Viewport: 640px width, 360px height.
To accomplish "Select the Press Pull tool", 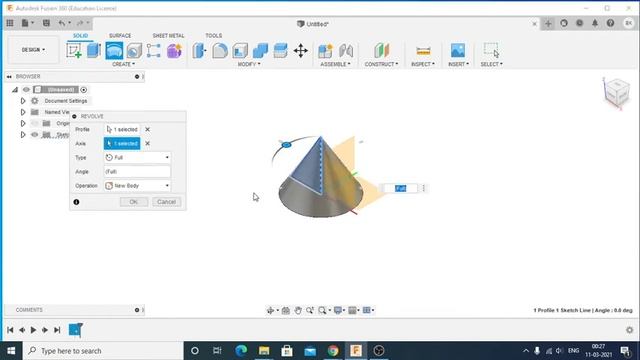I will pos(199,51).
